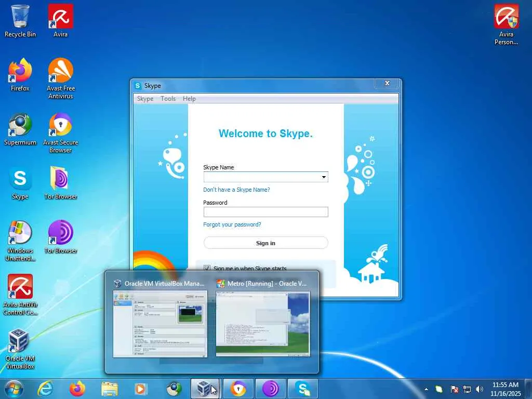Open the volume speaker tray icon
The width and height of the screenshot is (532, 399).
pos(480,389)
